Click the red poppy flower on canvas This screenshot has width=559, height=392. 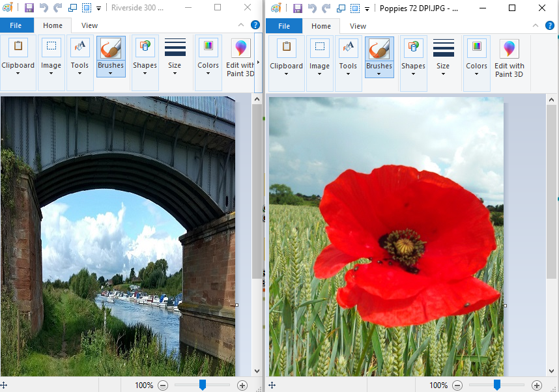click(404, 247)
